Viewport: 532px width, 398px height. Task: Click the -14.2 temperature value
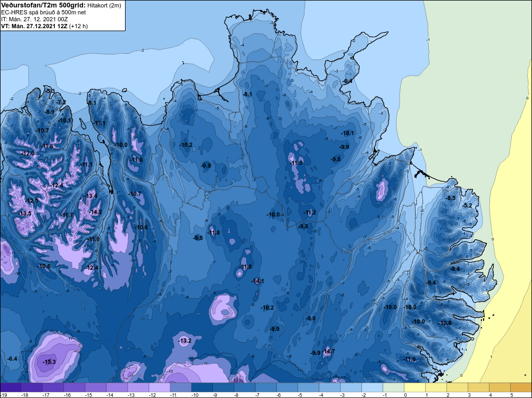click(x=96, y=212)
